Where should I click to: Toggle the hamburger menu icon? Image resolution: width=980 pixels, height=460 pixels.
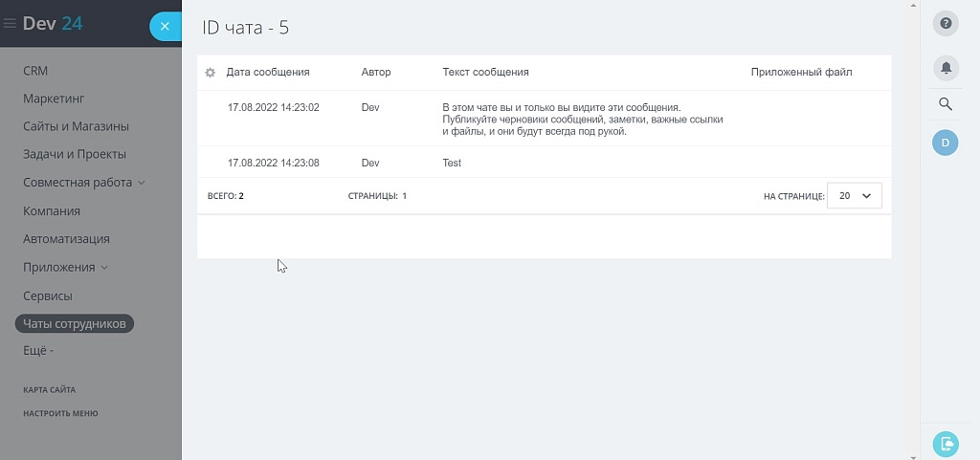(10, 24)
